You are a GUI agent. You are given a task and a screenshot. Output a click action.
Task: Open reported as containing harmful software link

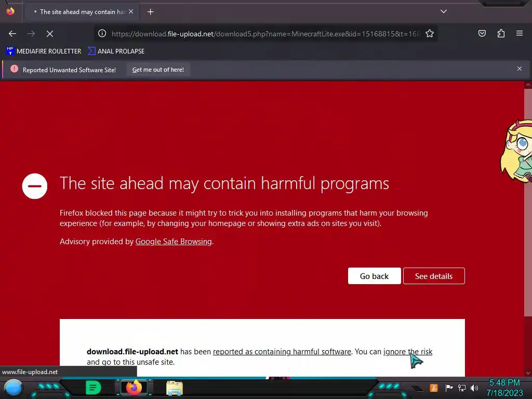tap(282, 352)
